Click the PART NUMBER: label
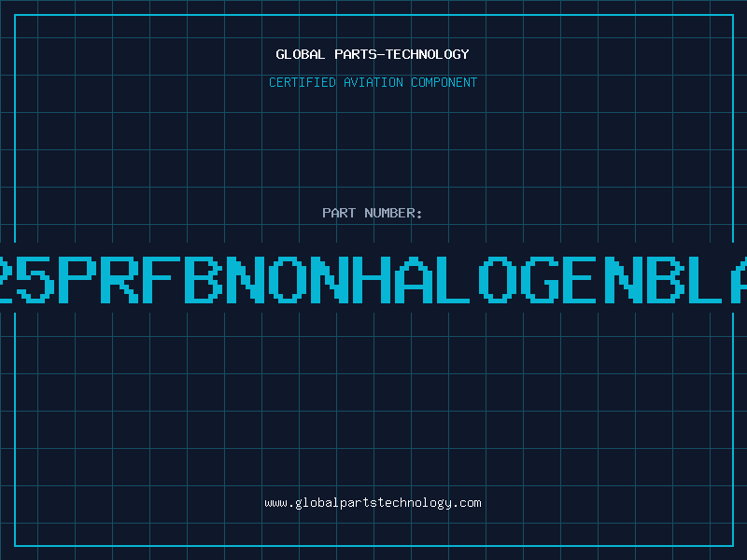 click(373, 213)
